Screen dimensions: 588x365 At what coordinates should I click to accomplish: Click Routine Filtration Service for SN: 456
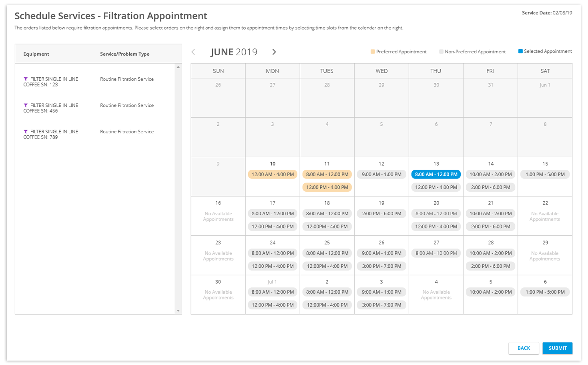(127, 106)
